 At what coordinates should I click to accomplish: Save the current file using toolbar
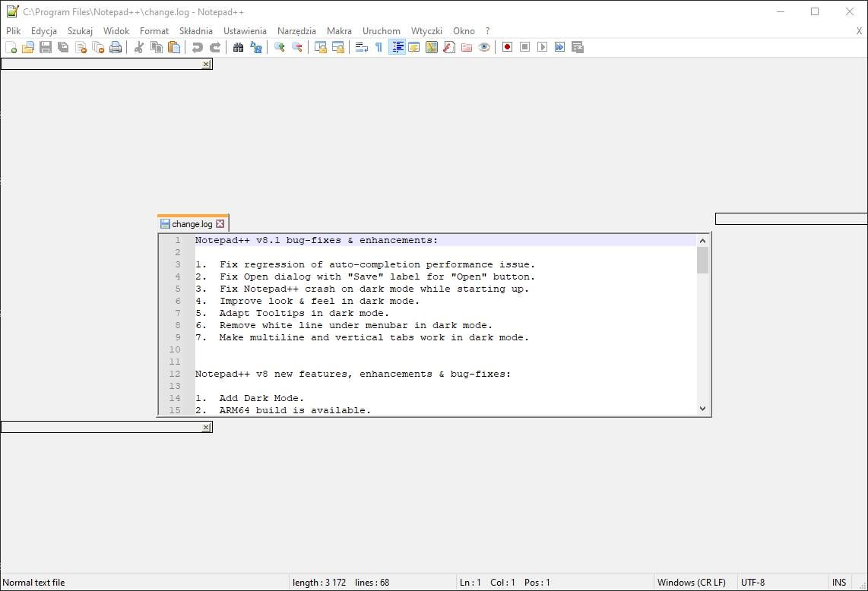(46, 48)
